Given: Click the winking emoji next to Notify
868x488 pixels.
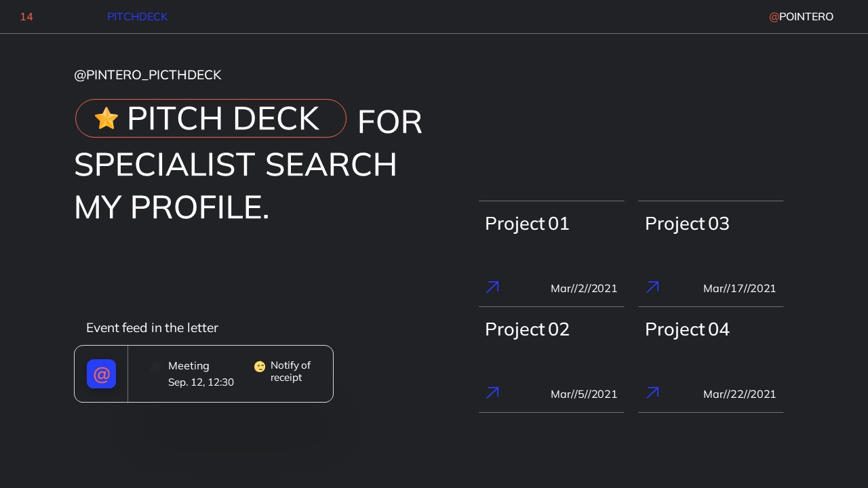Looking at the screenshot, I should coord(260,367).
